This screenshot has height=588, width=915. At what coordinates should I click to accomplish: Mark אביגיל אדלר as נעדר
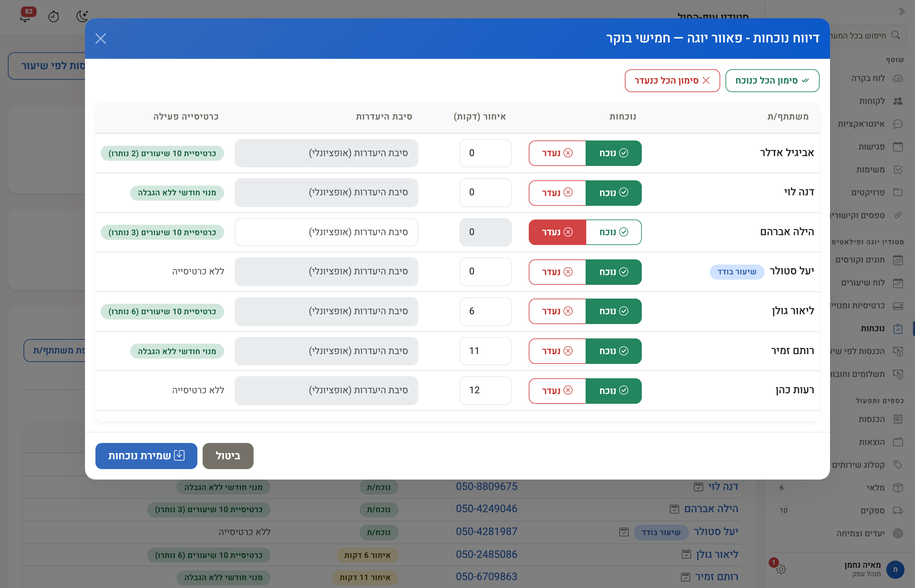tap(557, 153)
